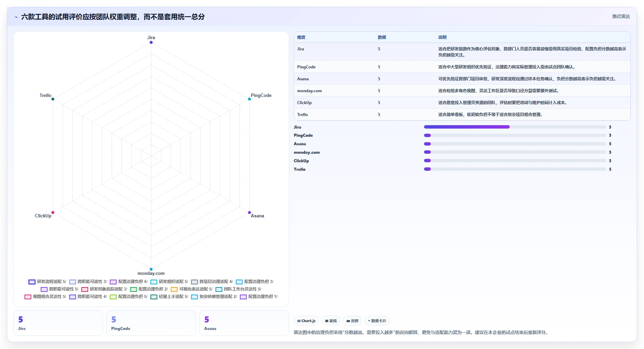Click the monday.com progress bar

point(515,152)
